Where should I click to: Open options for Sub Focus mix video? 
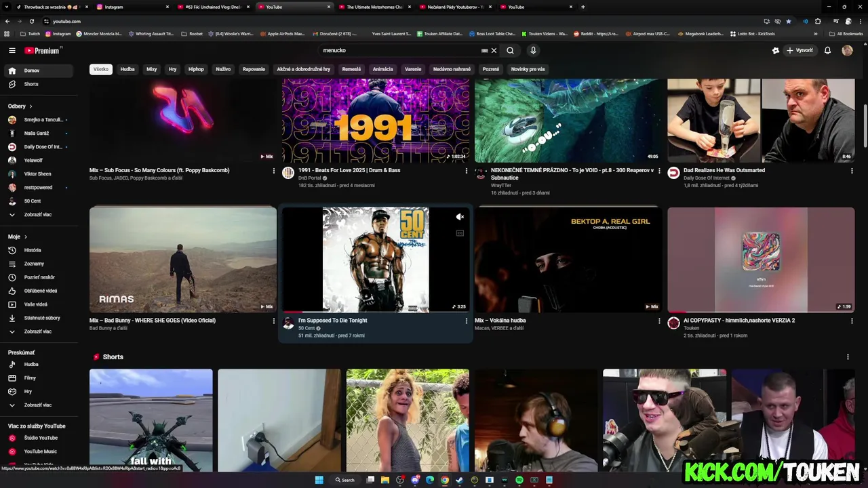coord(273,171)
